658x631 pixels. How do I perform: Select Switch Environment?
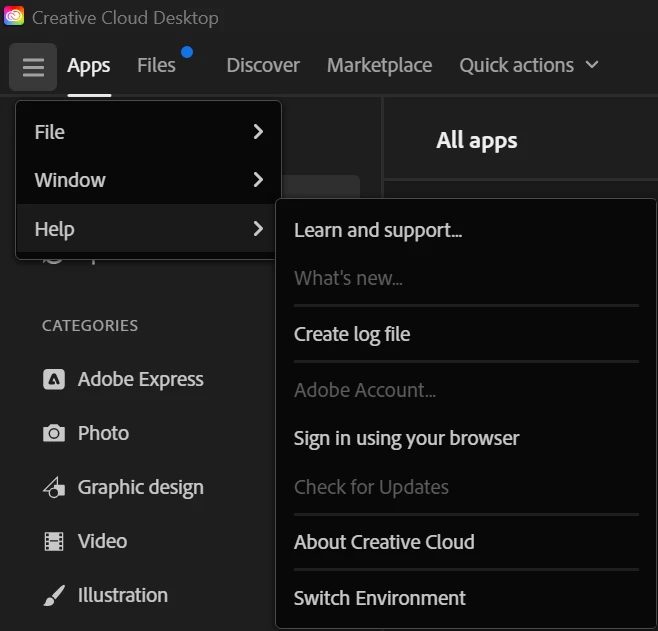[x=467, y=597]
